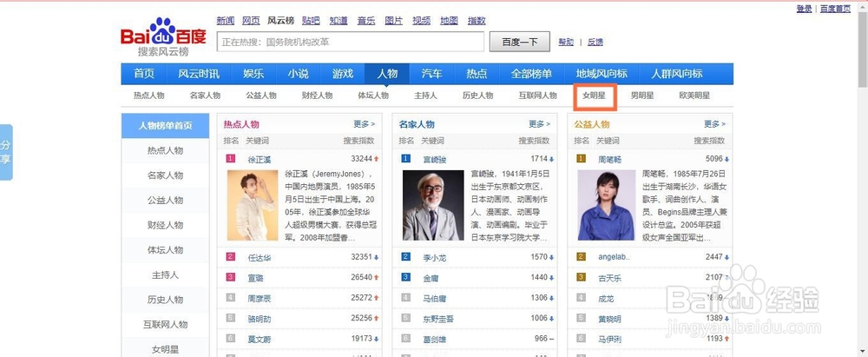This screenshot has height=357, width=868.
Task: Select 财经人物 in left sidebar
Action: [165, 225]
